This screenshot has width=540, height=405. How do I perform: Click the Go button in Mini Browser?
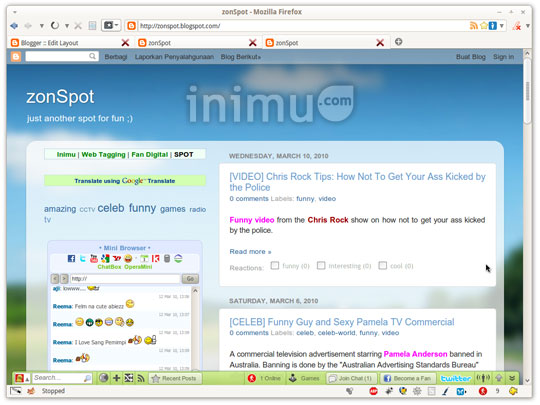point(190,279)
